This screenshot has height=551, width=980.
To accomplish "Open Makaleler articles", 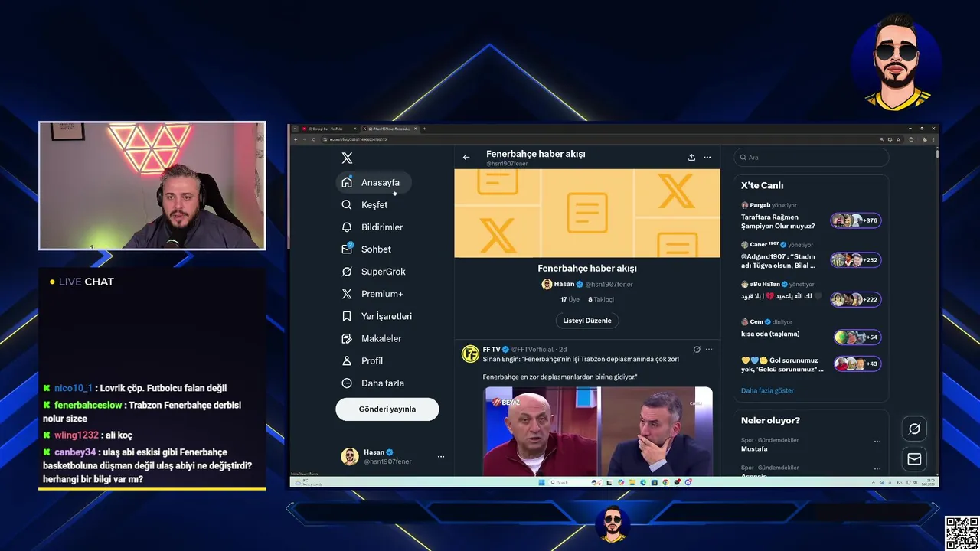I will point(371,338).
